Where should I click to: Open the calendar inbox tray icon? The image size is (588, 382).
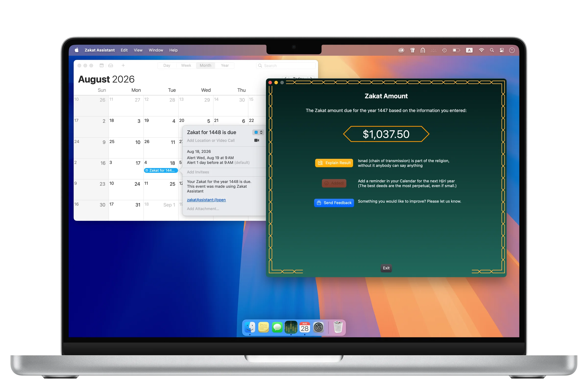(x=111, y=65)
